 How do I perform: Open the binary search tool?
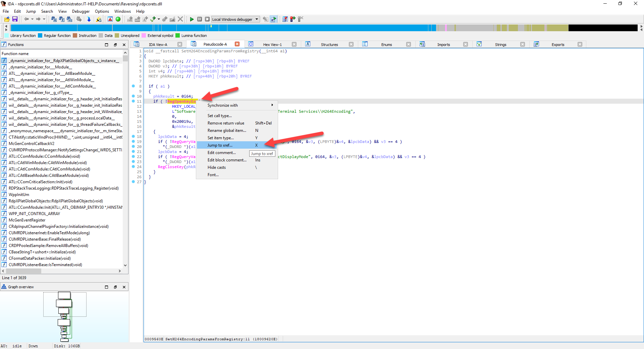point(69,19)
